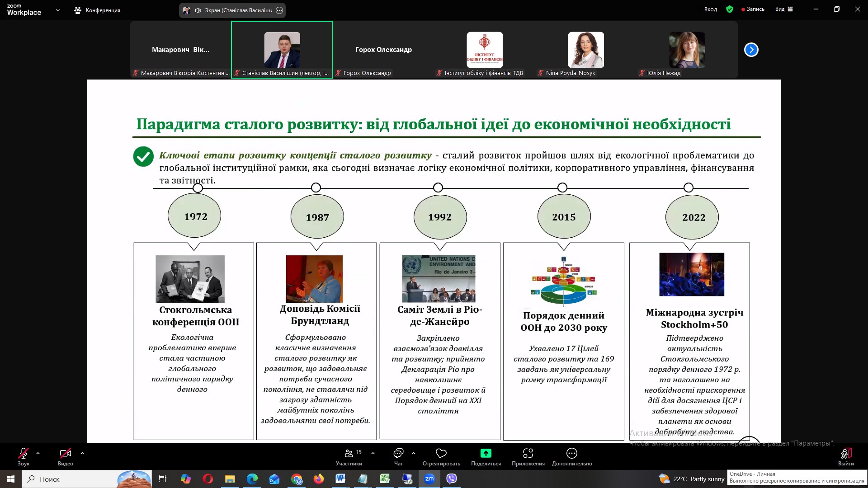Image resolution: width=868 pixels, height=488 pixels.
Task: Click the speaker icon on Экран tab
Action: tap(198, 10)
